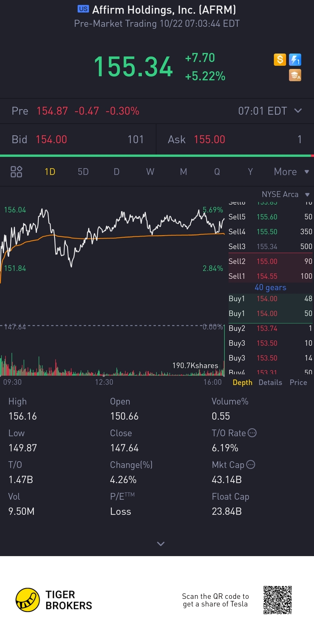Select the 1D chart tab
The height and width of the screenshot is (644, 314).
point(50,172)
